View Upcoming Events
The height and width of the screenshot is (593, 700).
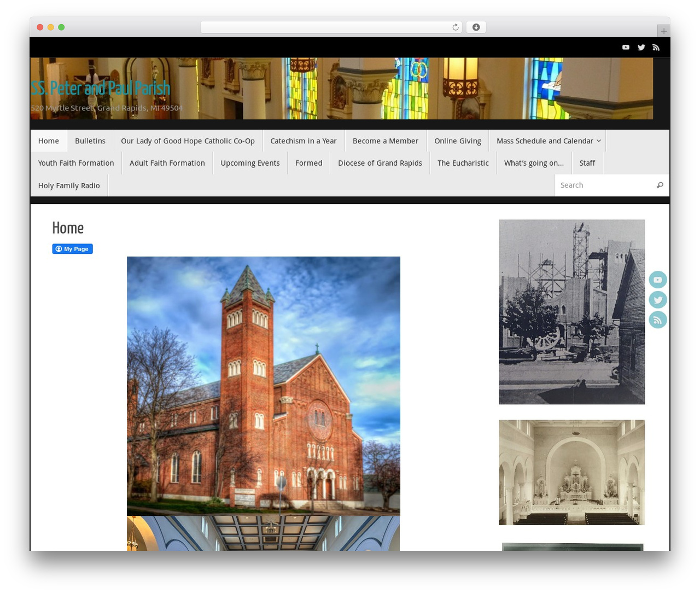[x=250, y=163]
